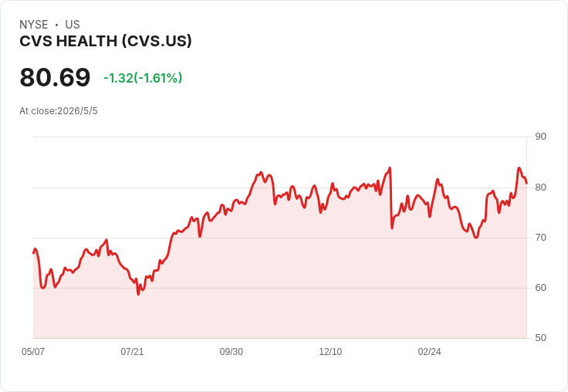Click the 50 price axis label
568x392 pixels.
click(x=540, y=338)
